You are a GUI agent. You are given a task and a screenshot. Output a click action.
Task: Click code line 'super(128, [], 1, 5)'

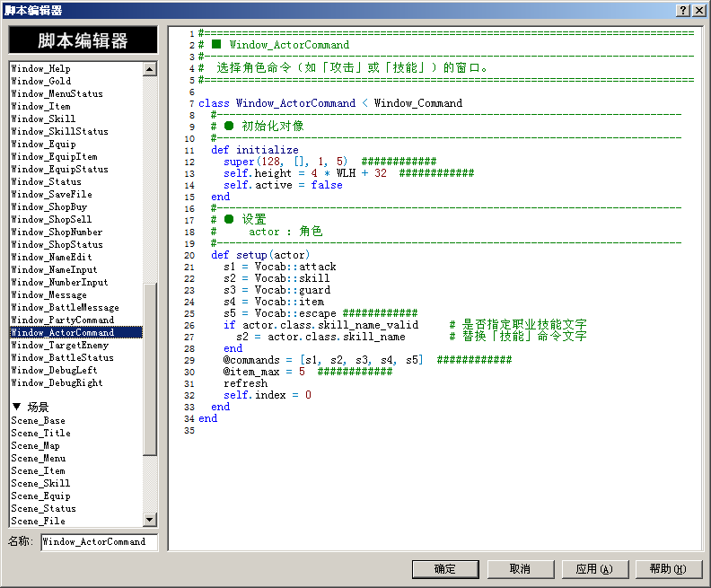tap(285, 162)
